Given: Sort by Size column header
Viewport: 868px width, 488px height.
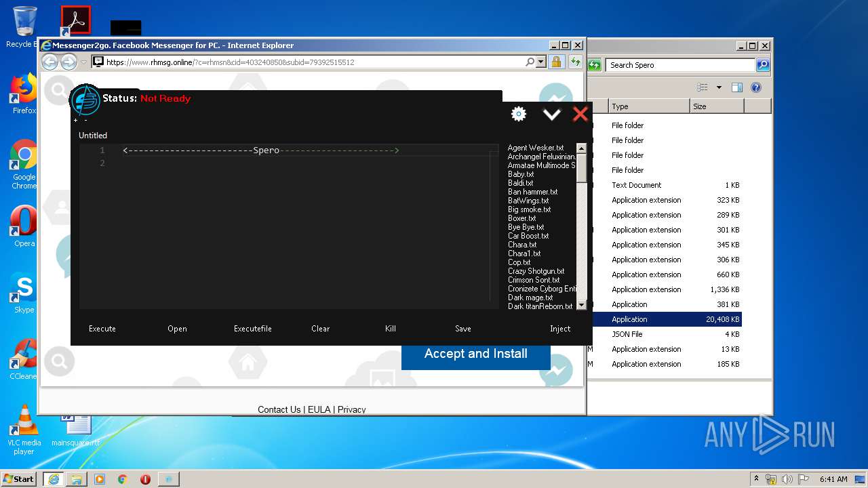Looking at the screenshot, I should click(x=717, y=106).
